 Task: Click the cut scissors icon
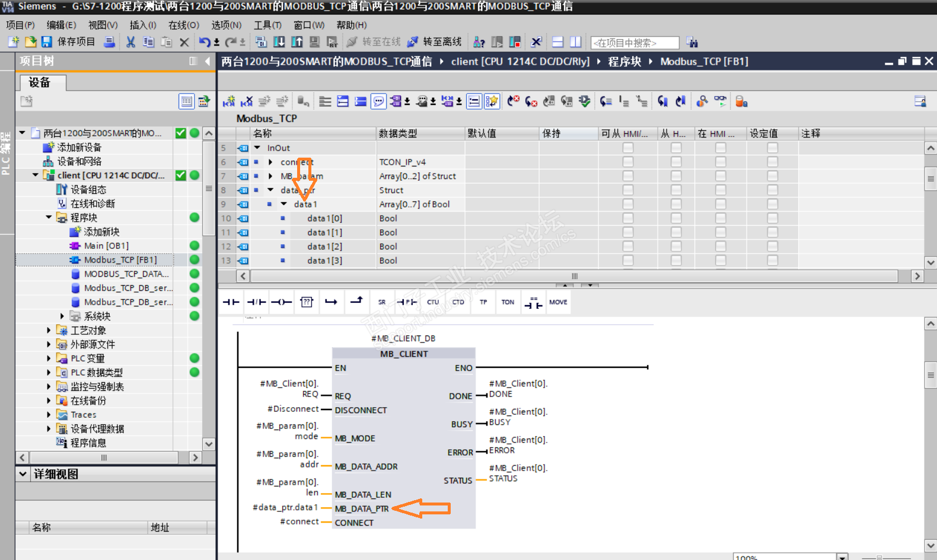[130, 42]
